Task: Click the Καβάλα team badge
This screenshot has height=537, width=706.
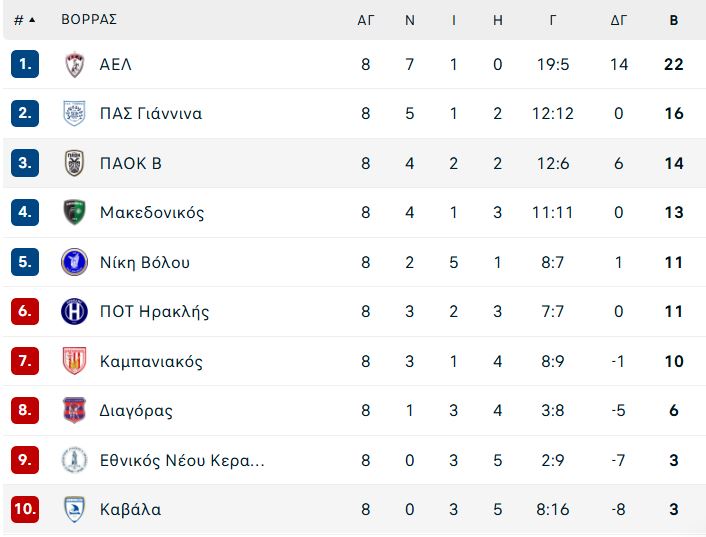Action: coord(74,509)
